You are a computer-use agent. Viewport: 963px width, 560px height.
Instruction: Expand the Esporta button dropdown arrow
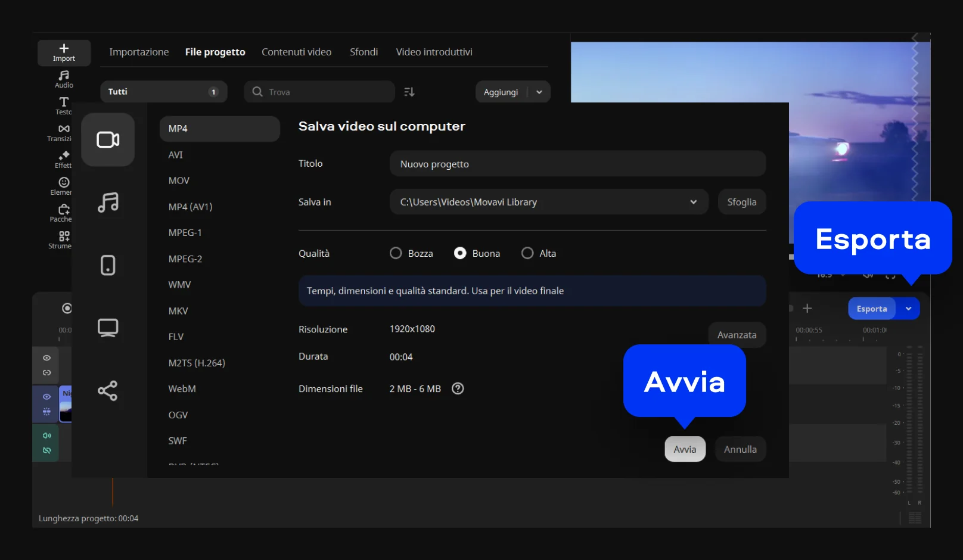pos(908,309)
